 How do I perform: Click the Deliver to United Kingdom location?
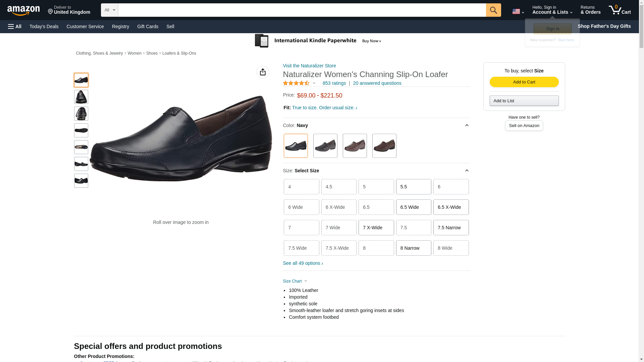69,10
